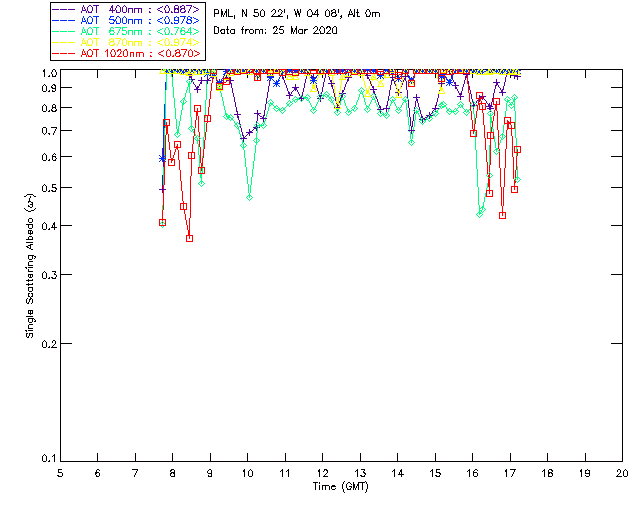The width and height of the screenshot is (640, 512).
Task: Click the x-axis label 12
Action: click(x=322, y=474)
